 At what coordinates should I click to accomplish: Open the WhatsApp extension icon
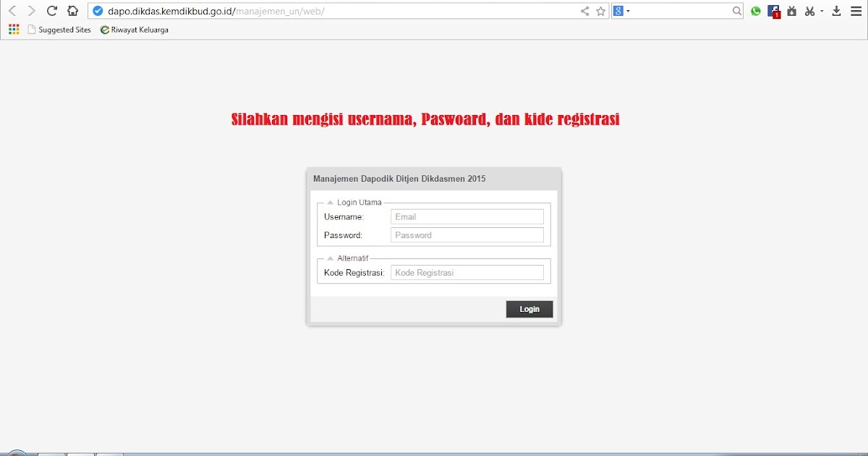(756, 11)
